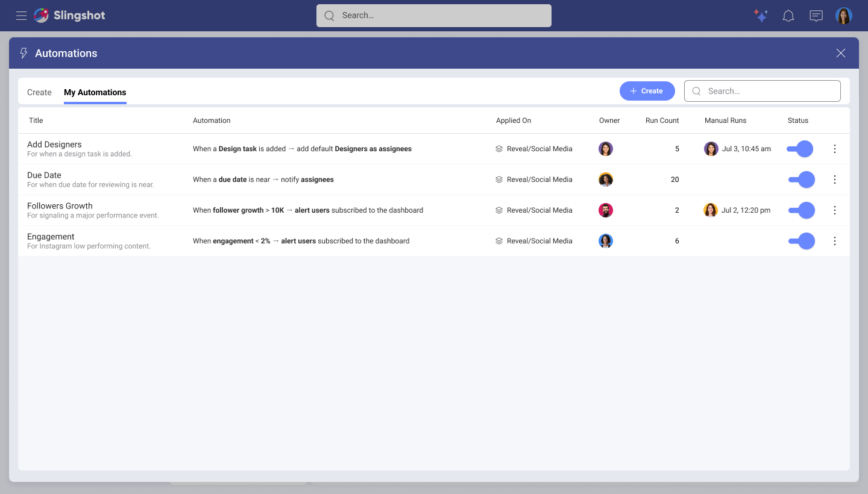
Task: Click the 'Jul 3, 10:45 am' manual run
Action: [746, 149]
